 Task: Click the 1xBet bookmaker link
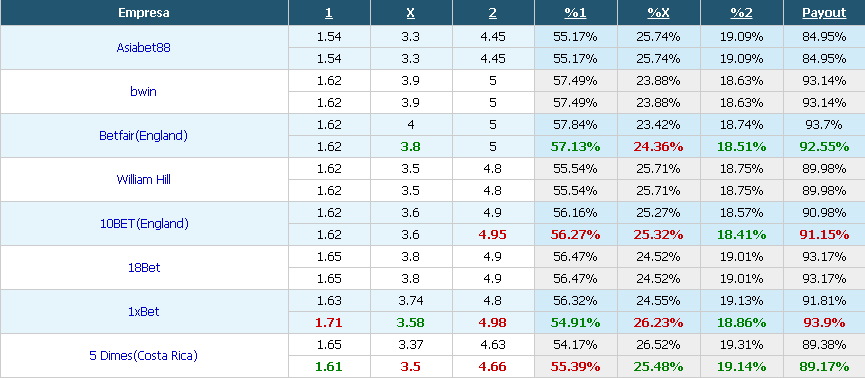click(x=143, y=312)
